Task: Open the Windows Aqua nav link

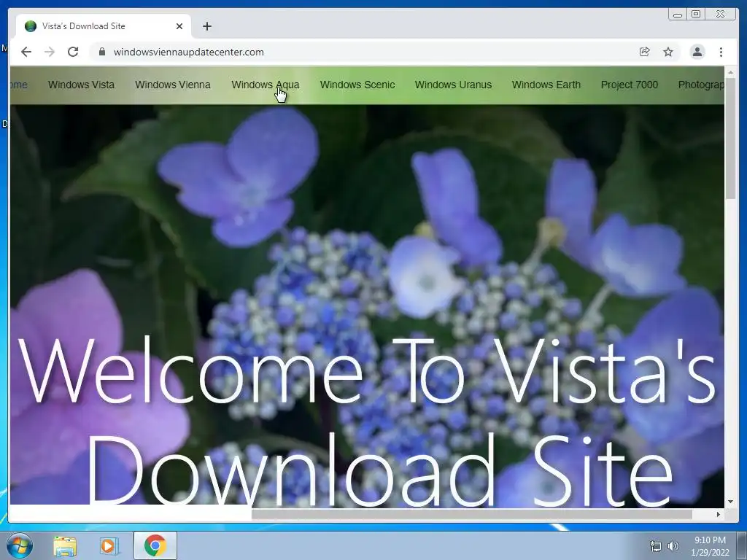Action: click(x=266, y=85)
